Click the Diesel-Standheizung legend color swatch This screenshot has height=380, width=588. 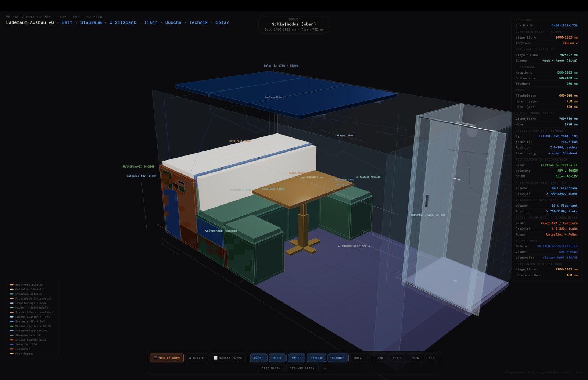click(x=12, y=340)
